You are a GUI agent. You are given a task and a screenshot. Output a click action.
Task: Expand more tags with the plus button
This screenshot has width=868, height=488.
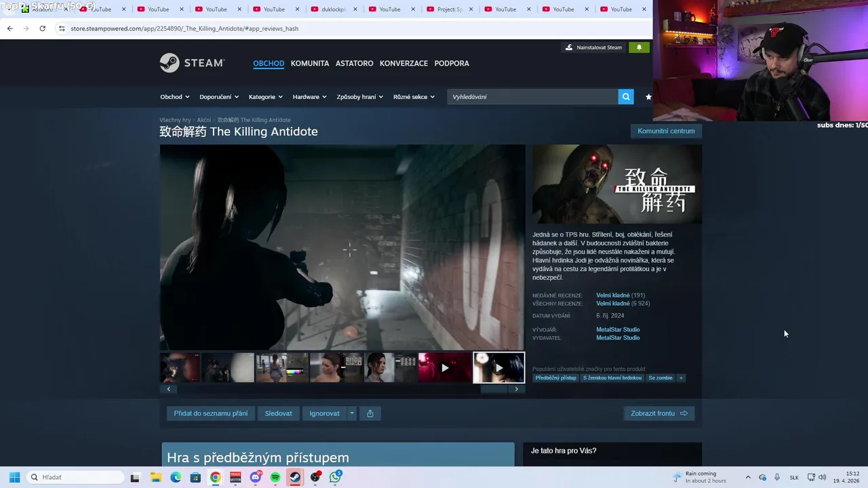click(x=681, y=378)
